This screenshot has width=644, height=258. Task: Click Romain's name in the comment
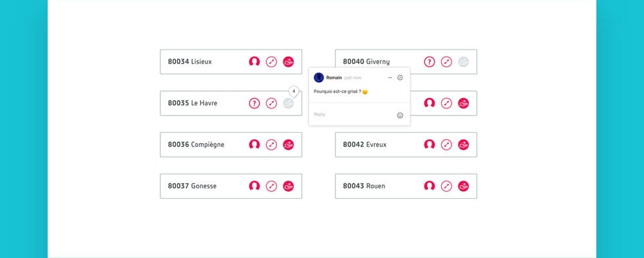pyautogui.click(x=334, y=77)
